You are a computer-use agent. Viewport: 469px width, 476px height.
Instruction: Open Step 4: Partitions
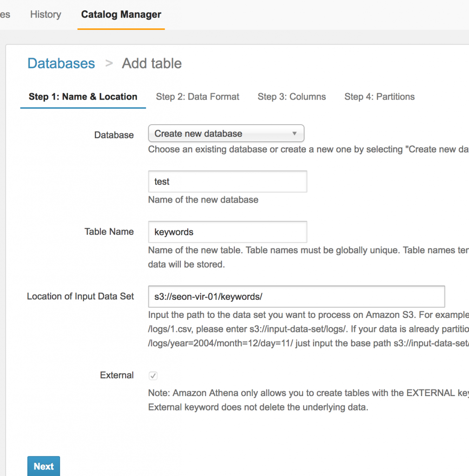tap(379, 97)
